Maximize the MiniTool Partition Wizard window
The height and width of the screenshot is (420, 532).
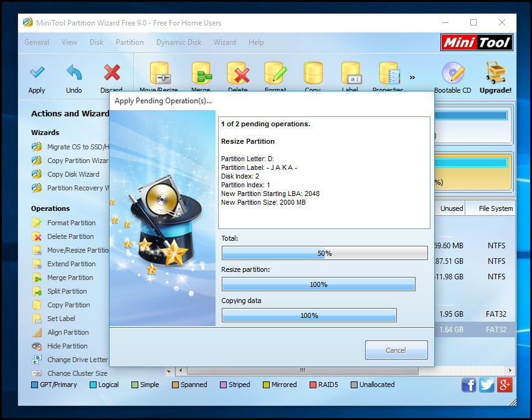(x=473, y=23)
